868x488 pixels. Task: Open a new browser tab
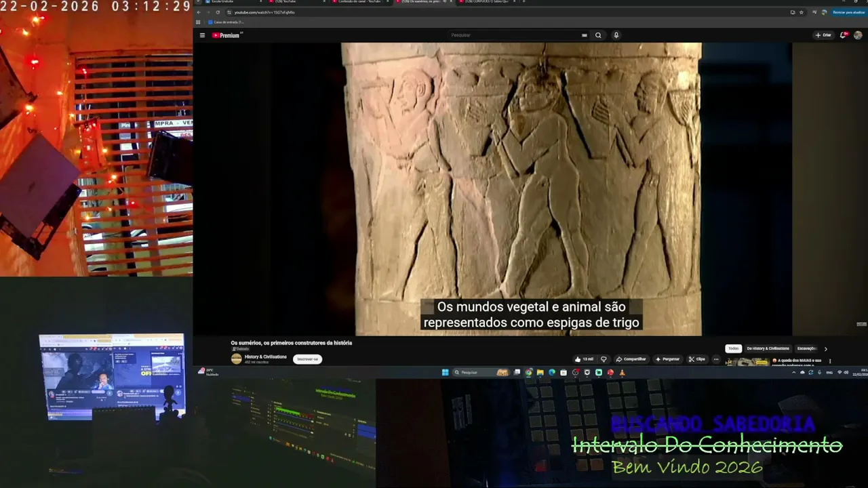click(x=524, y=2)
